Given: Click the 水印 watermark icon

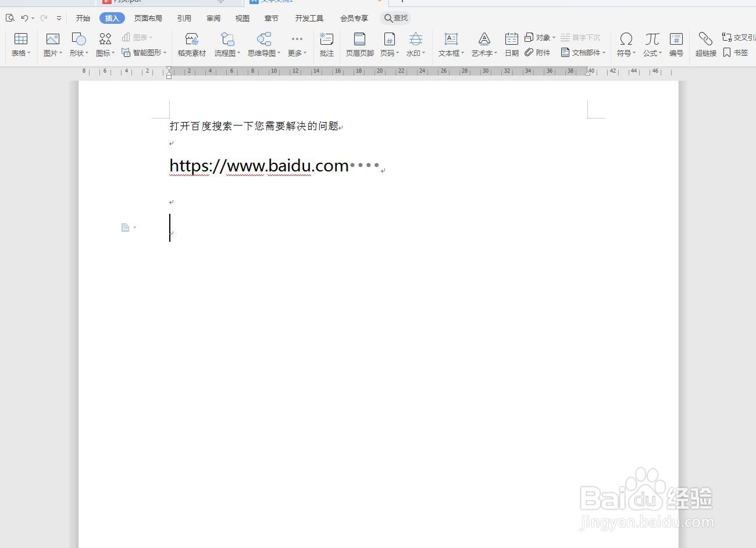Looking at the screenshot, I should [x=416, y=39].
